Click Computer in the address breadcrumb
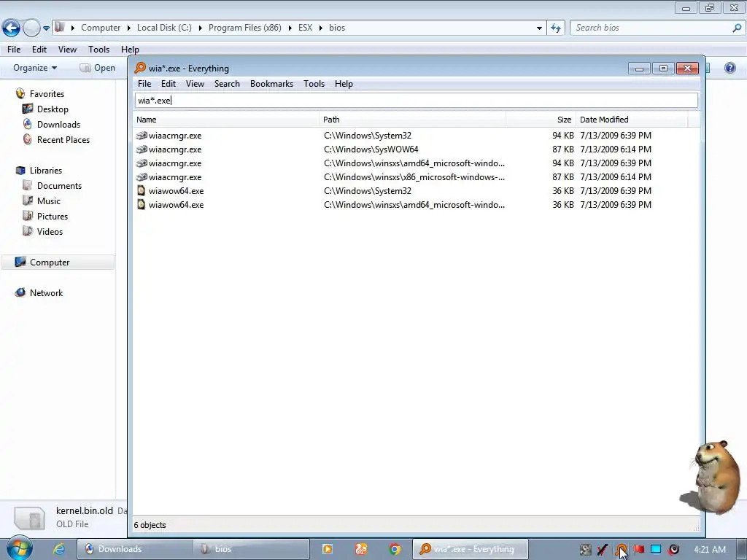Viewport: 747px width, 560px height. 101,28
